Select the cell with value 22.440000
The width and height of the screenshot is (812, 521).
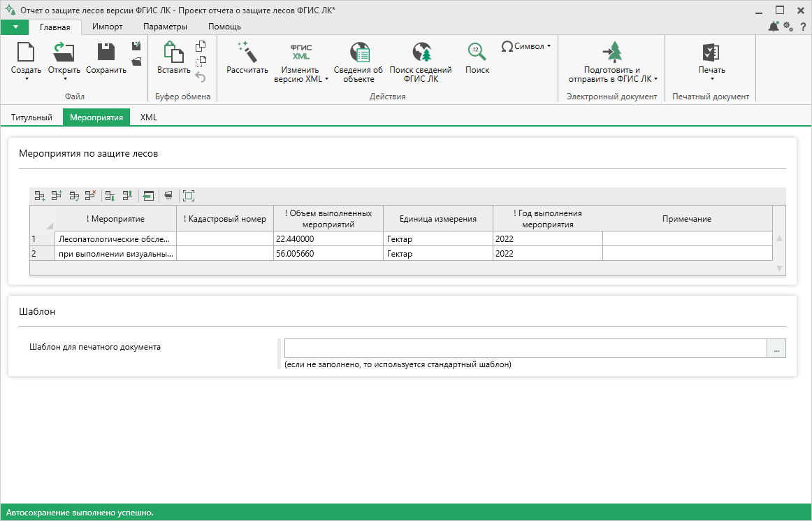click(x=328, y=239)
